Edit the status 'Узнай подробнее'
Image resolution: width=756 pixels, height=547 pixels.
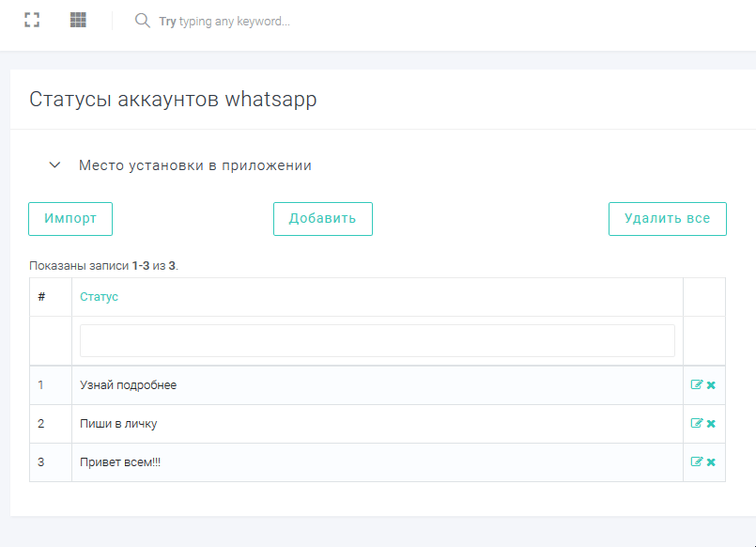click(x=696, y=384)
